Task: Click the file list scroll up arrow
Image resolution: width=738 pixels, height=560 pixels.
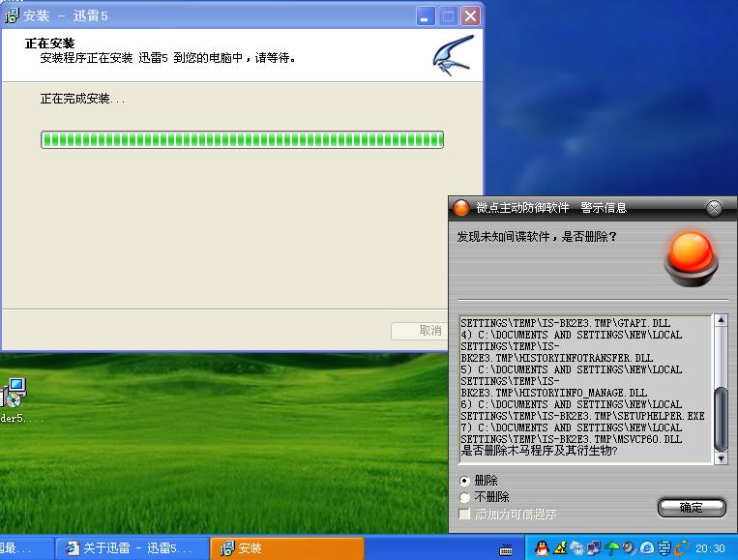Action: click(721, 320)
